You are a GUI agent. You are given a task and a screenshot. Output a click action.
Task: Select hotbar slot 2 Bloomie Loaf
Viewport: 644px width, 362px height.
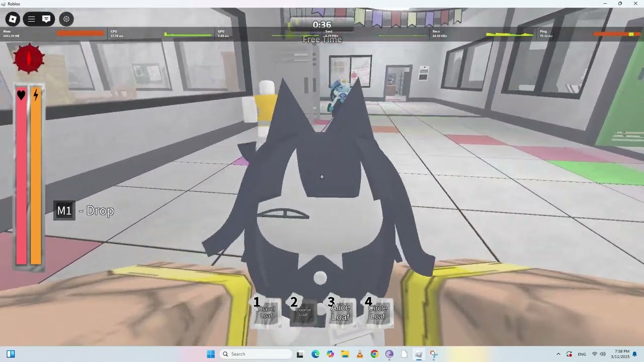(x=302, y=312)
